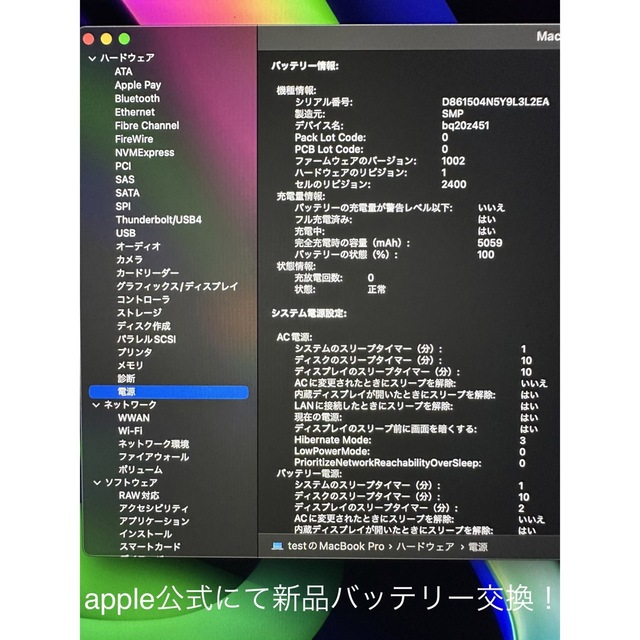Open the Wi-Fi sidebar entry
The width and height of the screenshot is (640, 640).
[130, 431]
